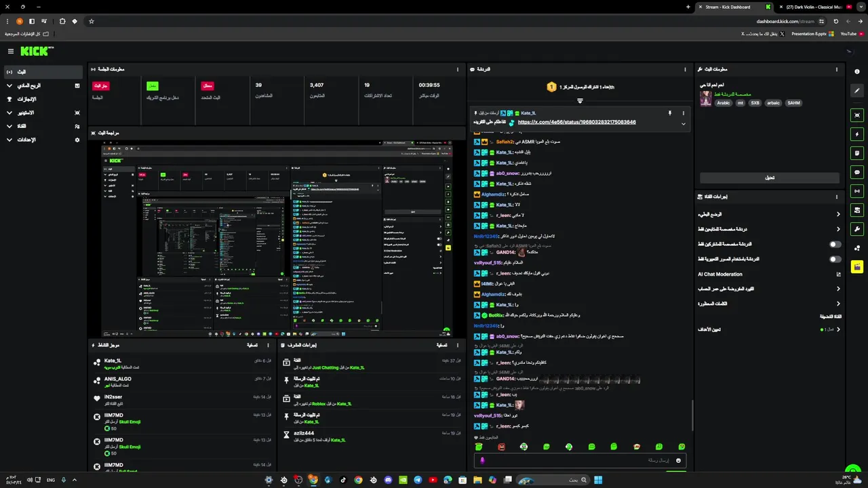
Task: Toggle channel actions widget icon in right rail
Action: 857,210
